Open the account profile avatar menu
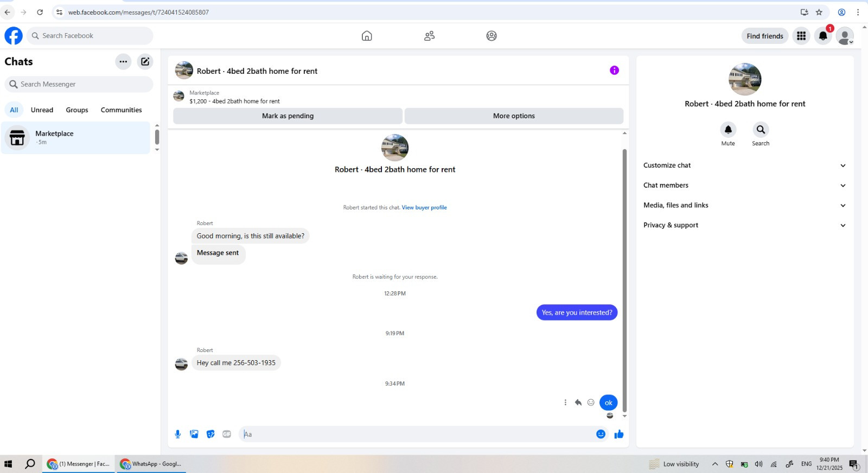Viewport: 868px width, 473px height. pyautogui.click(x=845, y=36)
